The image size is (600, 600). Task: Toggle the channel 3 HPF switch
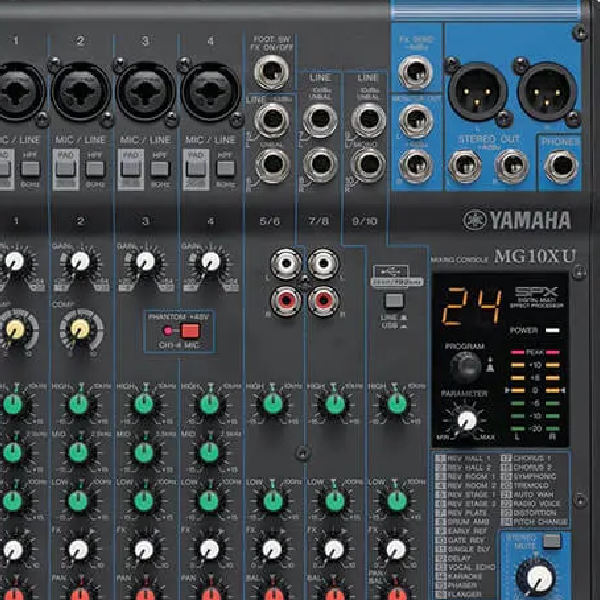(160, 169)
